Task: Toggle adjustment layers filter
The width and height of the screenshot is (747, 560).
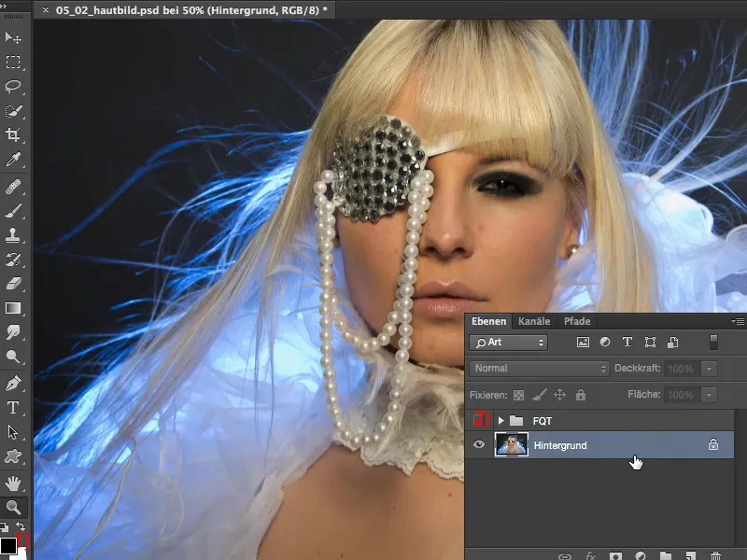Action: 605,342
